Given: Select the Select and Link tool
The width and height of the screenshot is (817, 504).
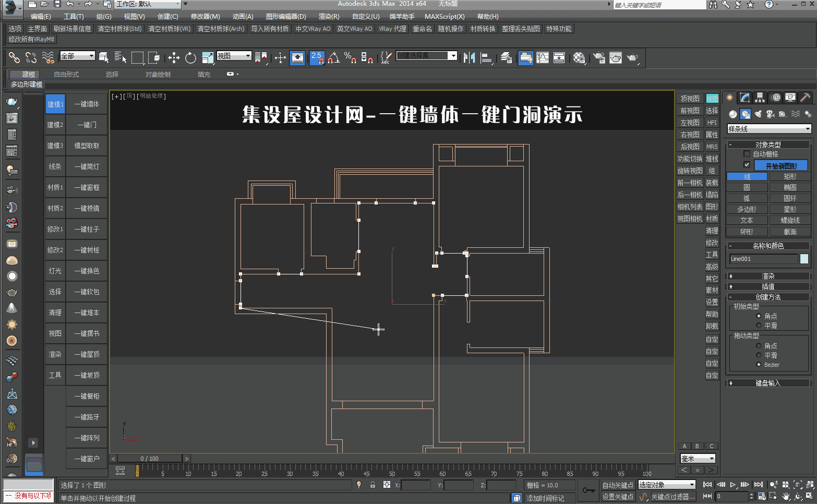Looking at the screenshot, I should 14,57.
